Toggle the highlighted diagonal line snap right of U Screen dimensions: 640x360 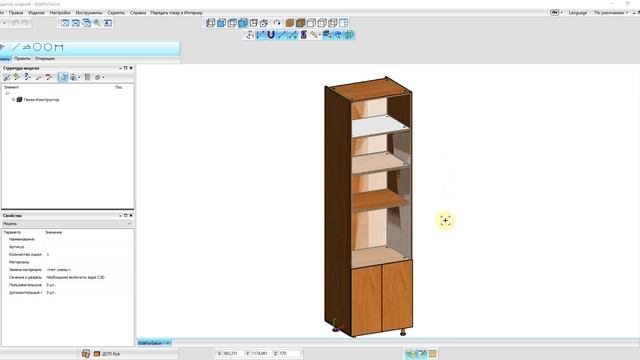click(x=282, y=35)
